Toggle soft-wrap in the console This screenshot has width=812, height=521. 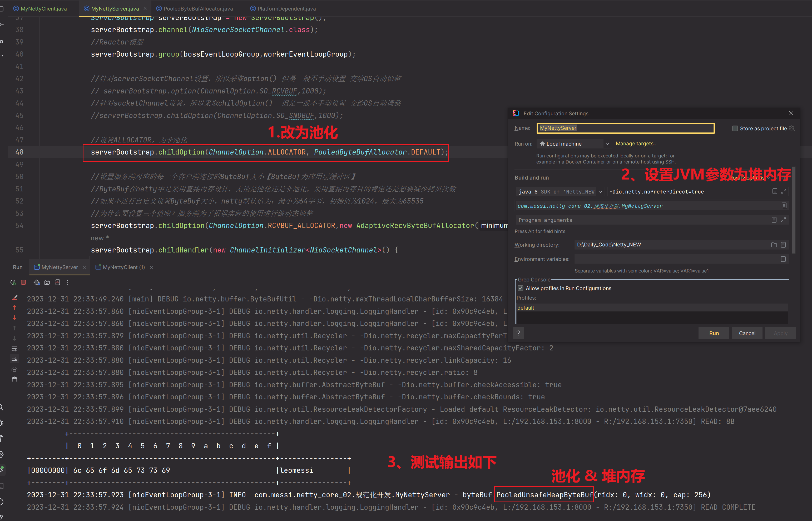tap(14, 349)
